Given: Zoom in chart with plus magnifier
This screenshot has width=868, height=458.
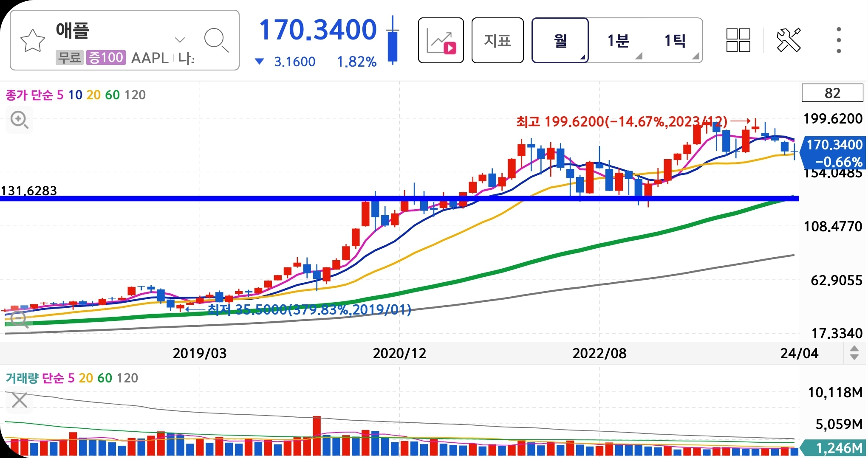Looking at the screenshot, I should [20, 120].
